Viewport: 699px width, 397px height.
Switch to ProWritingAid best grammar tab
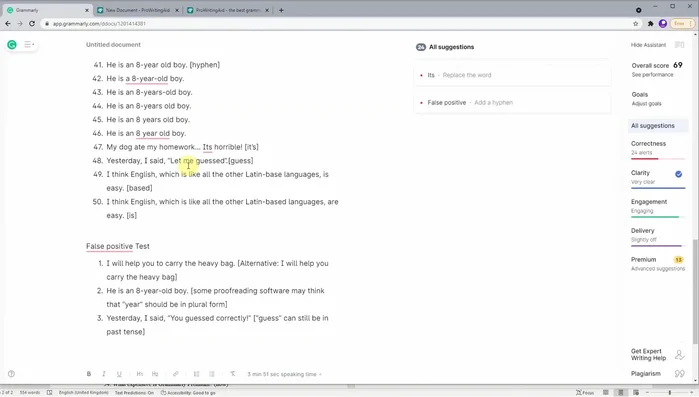[x=228, y=10]
